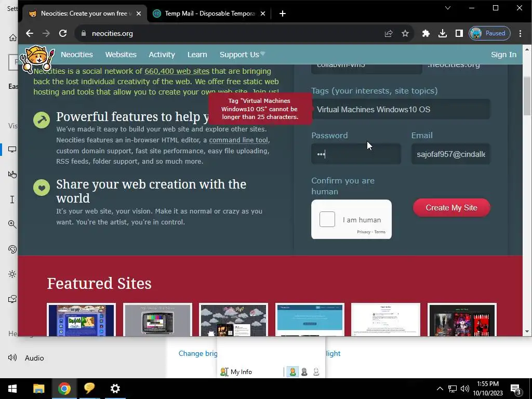Select High contrast sun icon in Settings
Image resolution: width=532 pixels, height=399 pixels.
(12, 274)
